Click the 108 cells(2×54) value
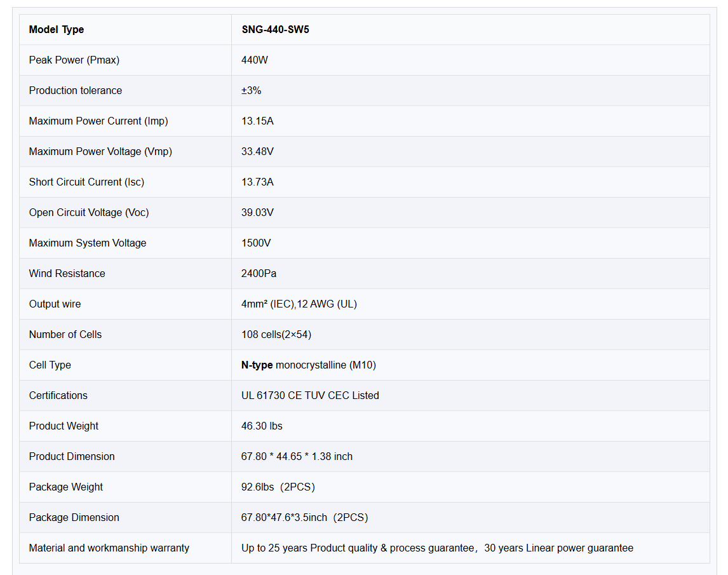 click(x=276, y=334)
